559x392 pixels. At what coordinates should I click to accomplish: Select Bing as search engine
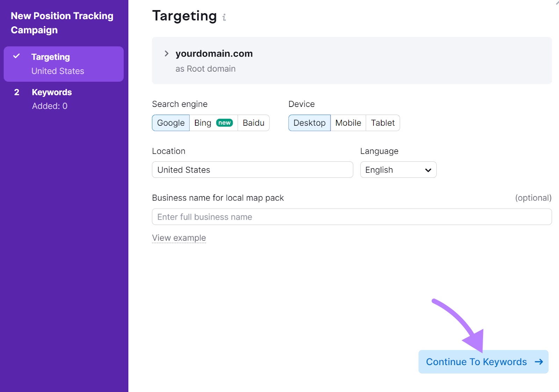coord(203,123)
